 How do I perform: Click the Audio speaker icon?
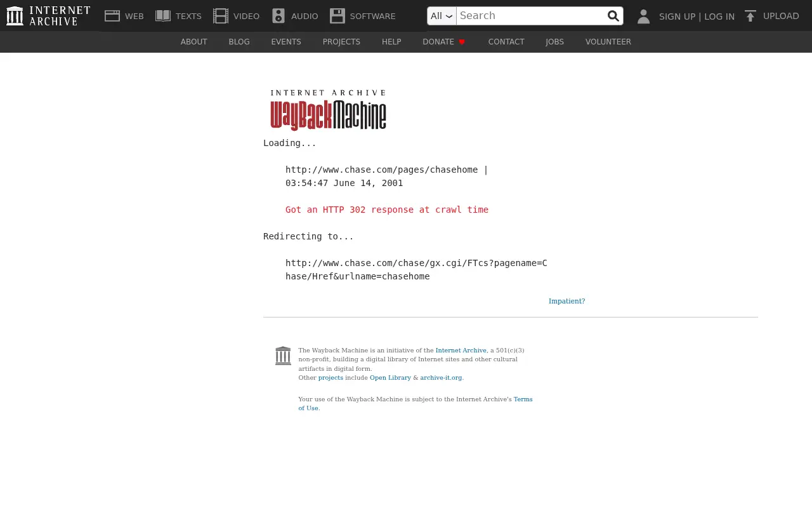tap(278, 16)
